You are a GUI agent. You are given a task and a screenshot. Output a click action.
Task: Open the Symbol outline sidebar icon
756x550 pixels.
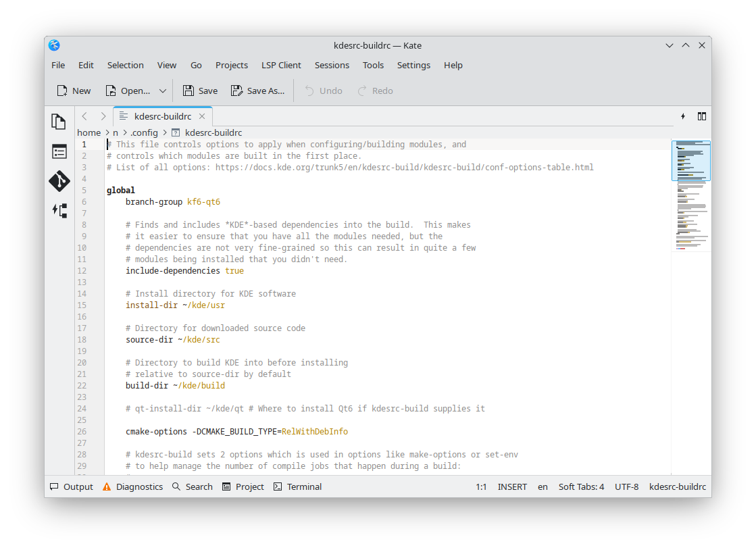coord(59,211)
